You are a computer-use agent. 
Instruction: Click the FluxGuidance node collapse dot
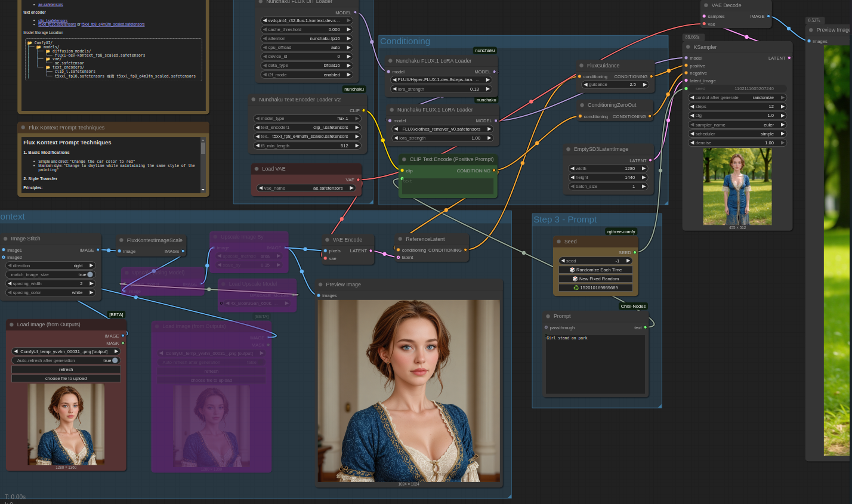(x=581, y=66)
